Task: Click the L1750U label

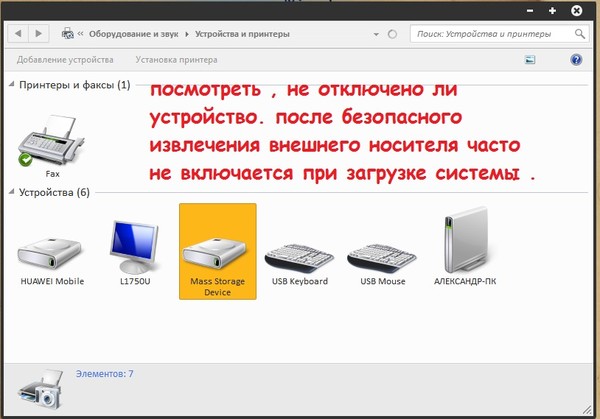Action: pyautogui.click(x=135, y=281)
